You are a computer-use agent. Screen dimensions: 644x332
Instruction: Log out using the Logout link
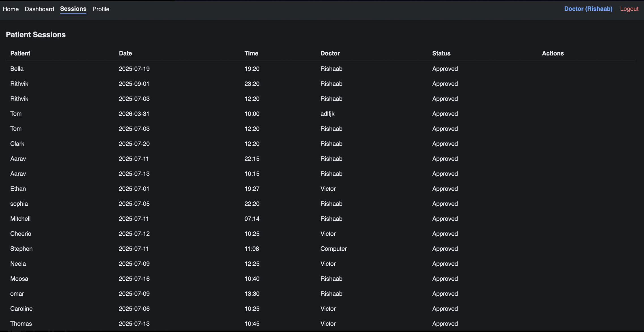click(x=629, y=9)
